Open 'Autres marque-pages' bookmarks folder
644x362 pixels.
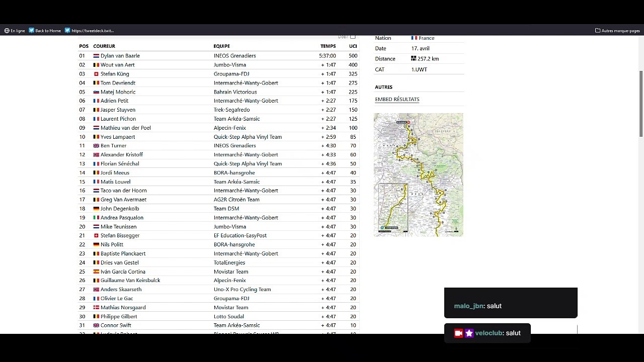coord(617,31)
